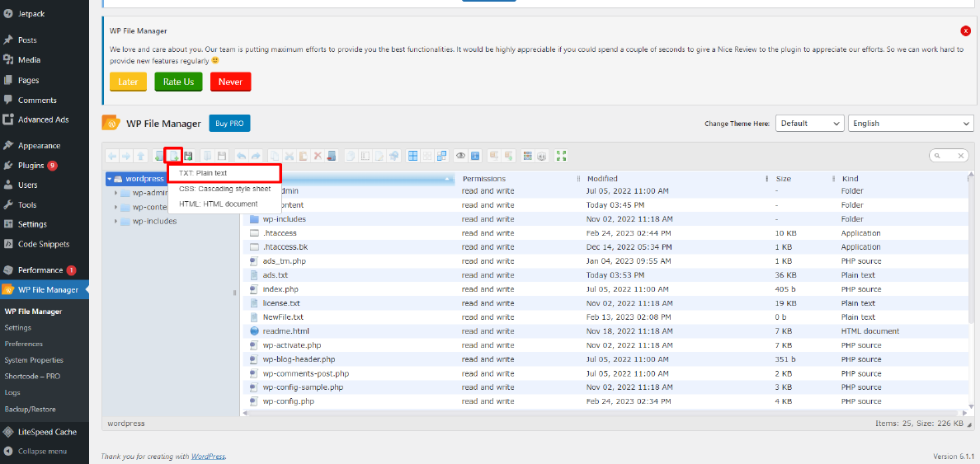Expand the wp-includes folder in tree
The width and height of the screenshot is (980, 464).
click(116, 221)
